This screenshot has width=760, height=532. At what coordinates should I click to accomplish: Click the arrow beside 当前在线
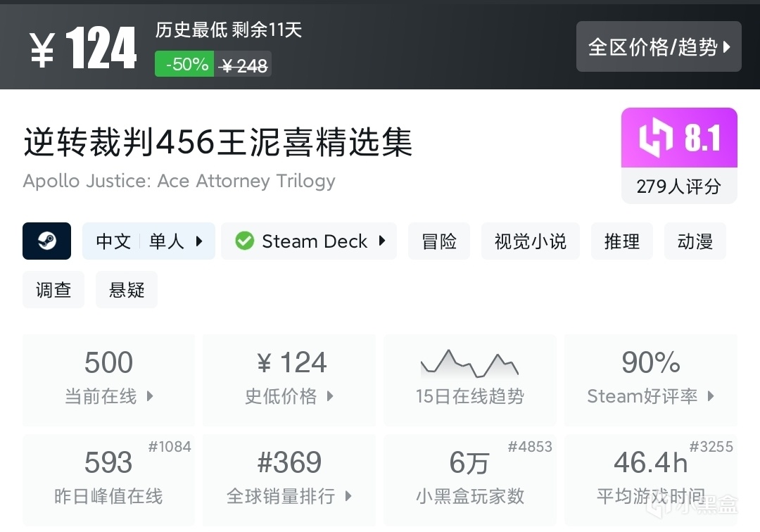click(x=150, y=396)
